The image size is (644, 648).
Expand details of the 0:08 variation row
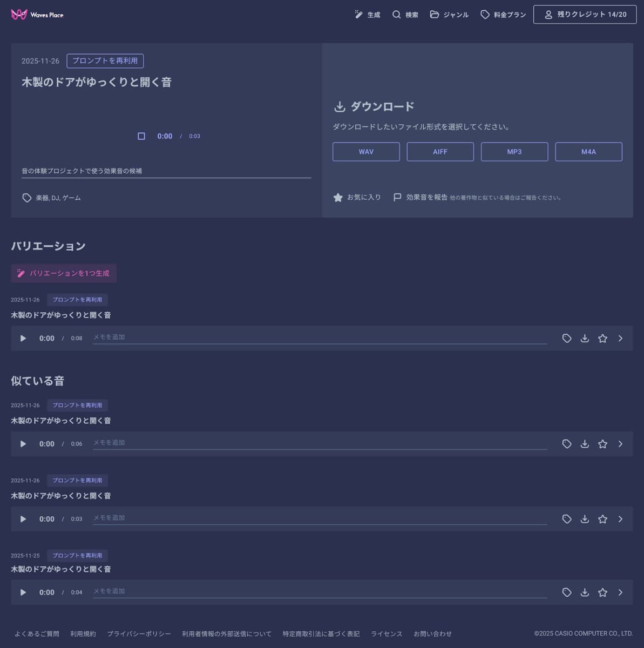[620, 338]
